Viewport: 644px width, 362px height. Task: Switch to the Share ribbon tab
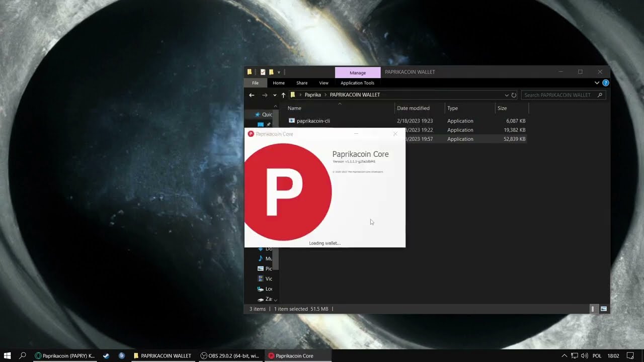(302, 83)
